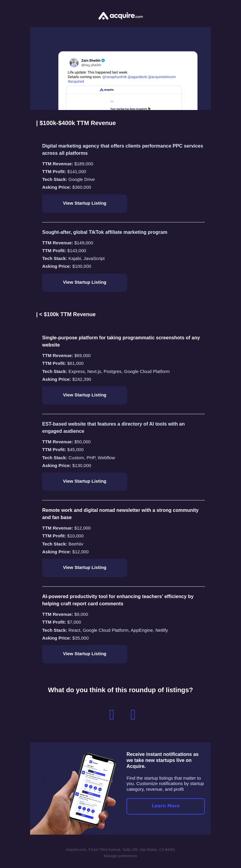
Task: View listing for teachers' report card AI tool
Action: coord(85,654)
